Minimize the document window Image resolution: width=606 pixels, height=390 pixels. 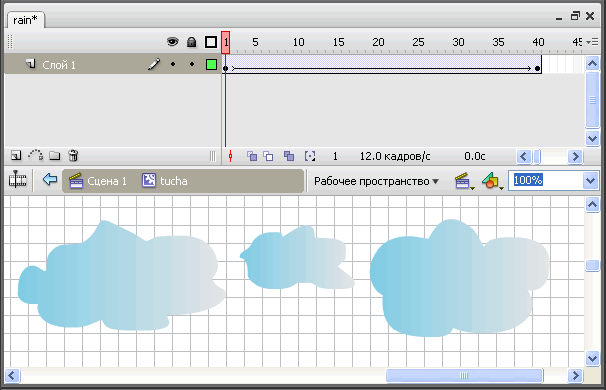[559, 18]
